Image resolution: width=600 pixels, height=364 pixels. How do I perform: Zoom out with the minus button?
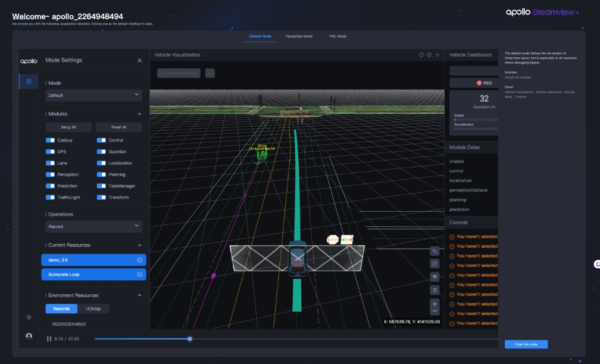click(x=434, y=311)
